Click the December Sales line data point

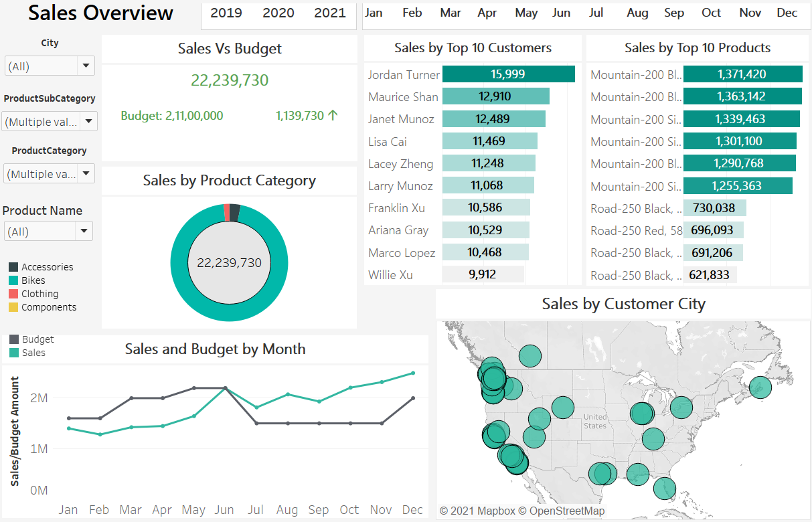pyautogui.click(x=413, y=373)
